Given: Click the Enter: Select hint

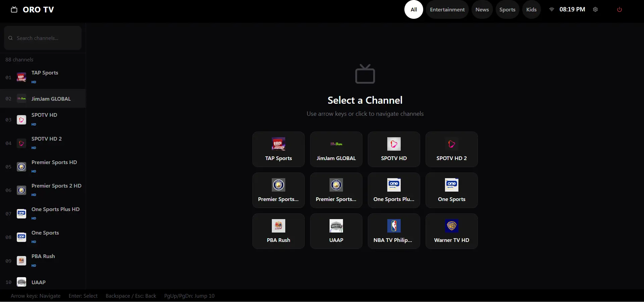Looking at the screenshot, I should tap(83, 296).
